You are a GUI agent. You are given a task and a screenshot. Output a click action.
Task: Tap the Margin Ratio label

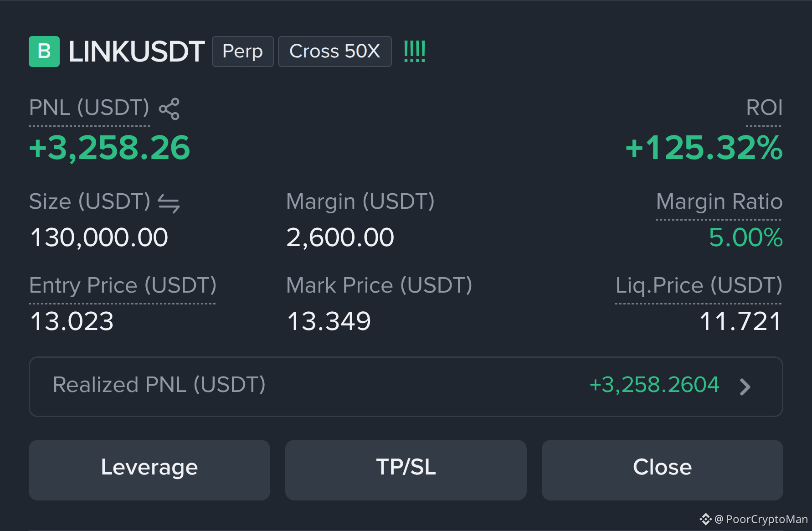pyautogui.click(x=719, y=202)
